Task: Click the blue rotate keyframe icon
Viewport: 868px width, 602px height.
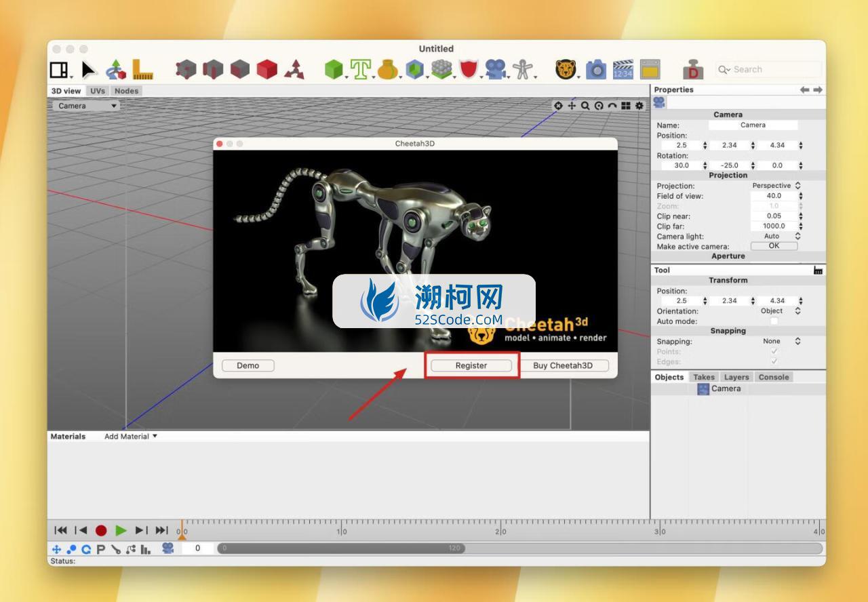Action: [x=85, y=549]
